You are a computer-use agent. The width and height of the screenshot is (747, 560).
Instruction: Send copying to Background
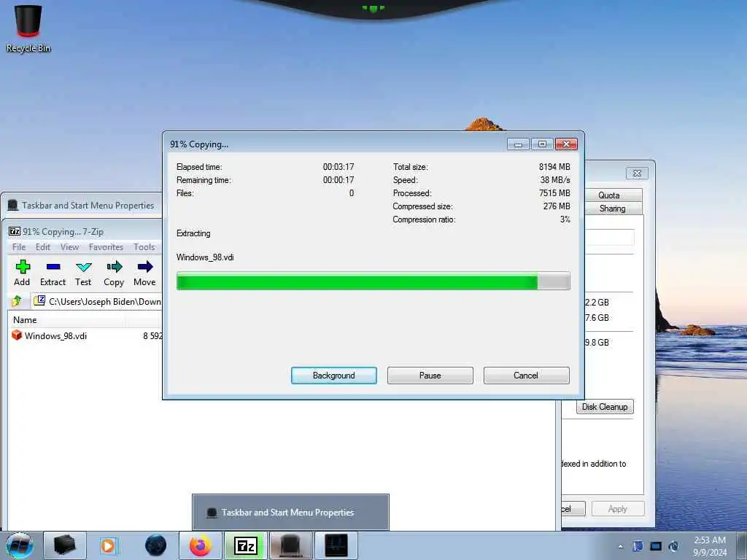tap(334, 376)
